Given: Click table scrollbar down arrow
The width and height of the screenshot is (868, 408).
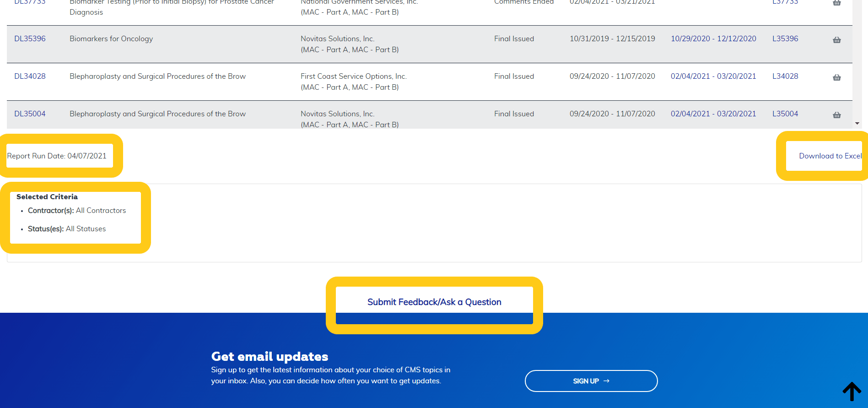Looking at the screenshot, I should pos(857,124).
